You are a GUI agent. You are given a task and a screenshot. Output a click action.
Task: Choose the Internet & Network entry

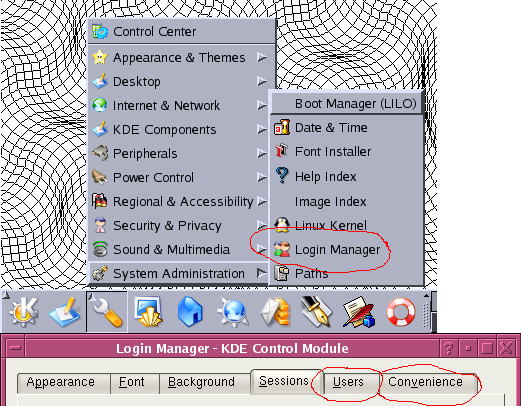point(179,105)
